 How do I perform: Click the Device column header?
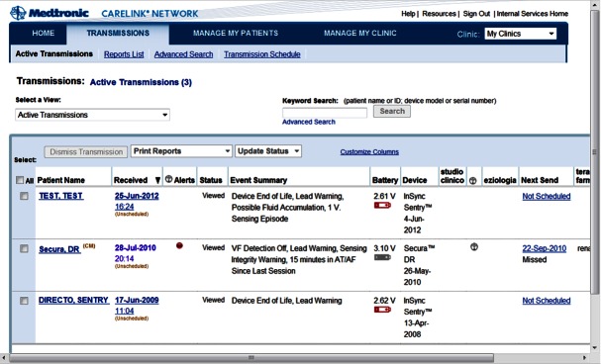415,180
